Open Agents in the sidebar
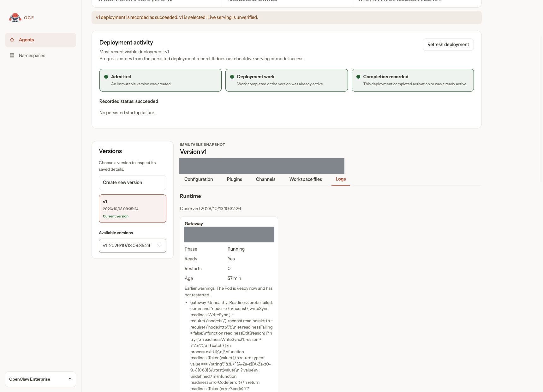 click(x=40, y=40)
